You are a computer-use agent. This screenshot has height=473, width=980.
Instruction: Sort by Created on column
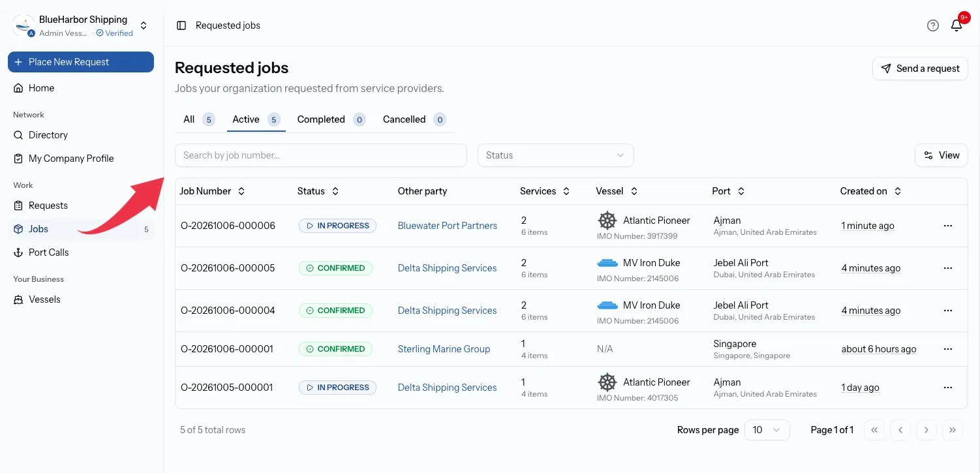pos(870,191)
